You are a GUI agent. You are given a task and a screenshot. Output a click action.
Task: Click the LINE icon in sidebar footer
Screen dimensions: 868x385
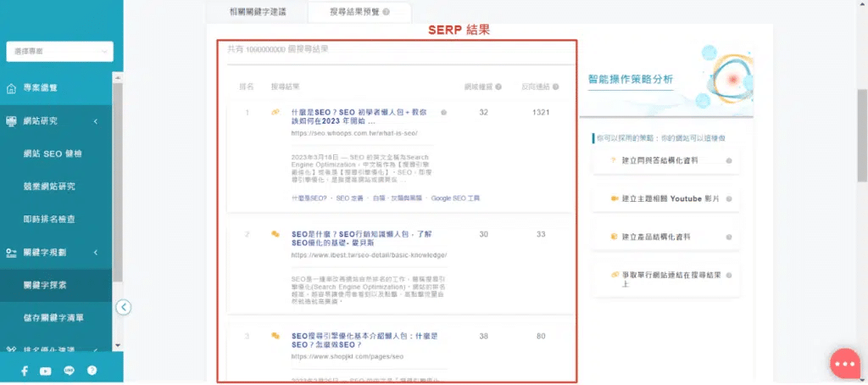[x=69, y=371]
